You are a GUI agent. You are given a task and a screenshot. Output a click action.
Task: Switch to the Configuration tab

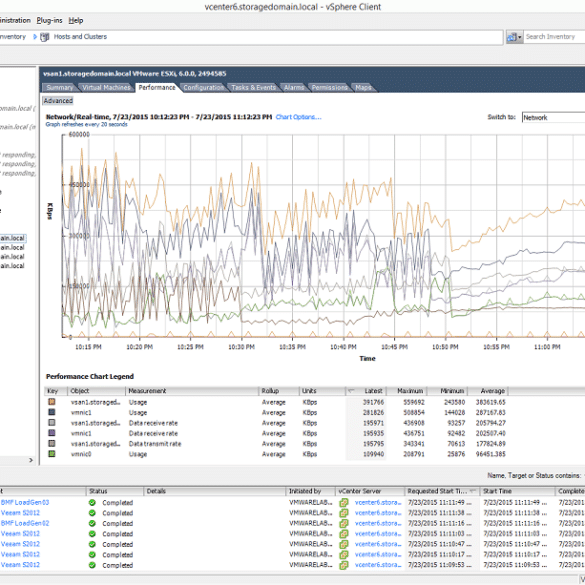click(204, 88)
